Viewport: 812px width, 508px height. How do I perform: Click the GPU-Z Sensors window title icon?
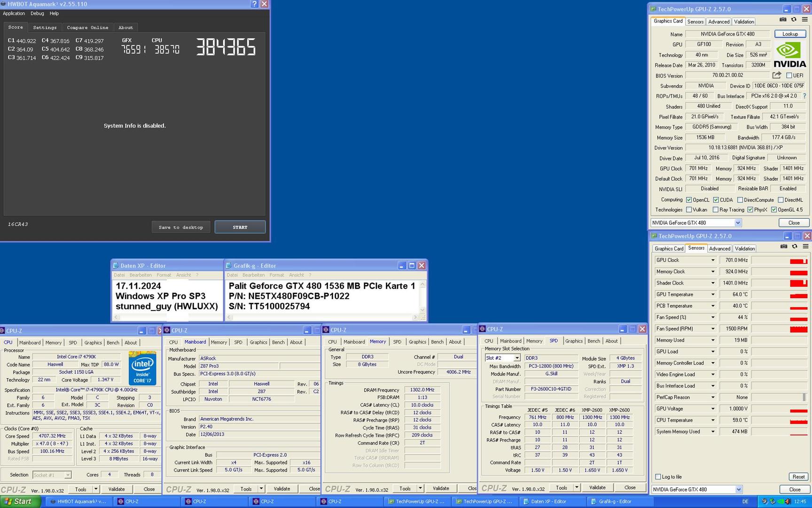[x=654, y=236]
